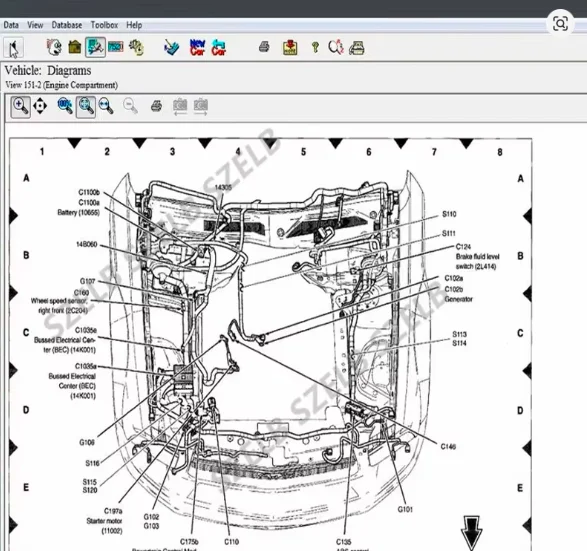Click the 'Generator' label
Image resolution: width=587 pixels, height=551 pixels.
459,299
